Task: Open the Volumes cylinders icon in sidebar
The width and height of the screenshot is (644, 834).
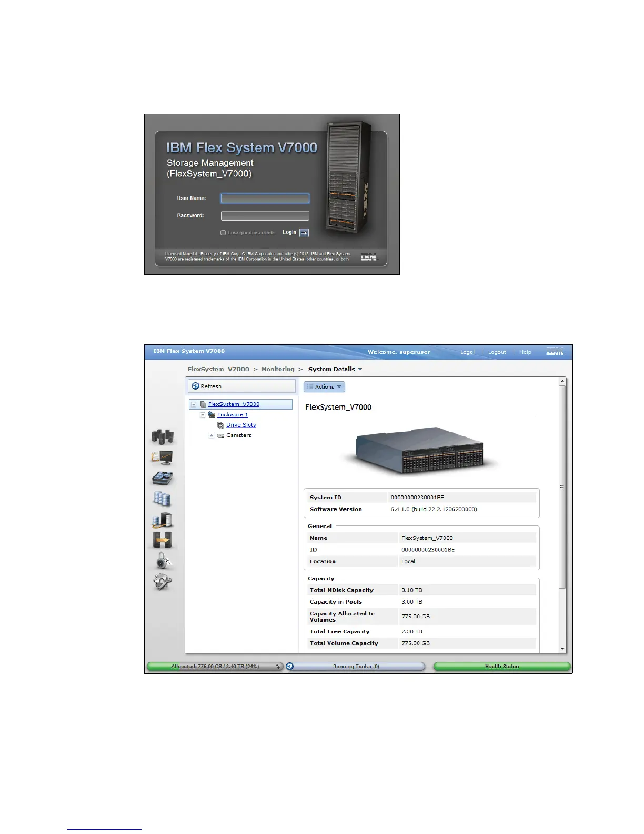Action: coord(163,499)
